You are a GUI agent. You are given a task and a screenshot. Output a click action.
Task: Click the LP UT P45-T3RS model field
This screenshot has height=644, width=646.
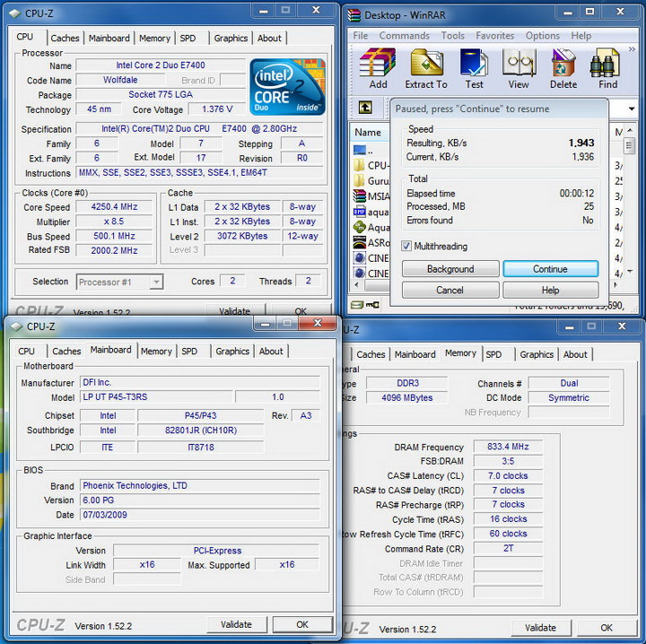coord(157,397)
